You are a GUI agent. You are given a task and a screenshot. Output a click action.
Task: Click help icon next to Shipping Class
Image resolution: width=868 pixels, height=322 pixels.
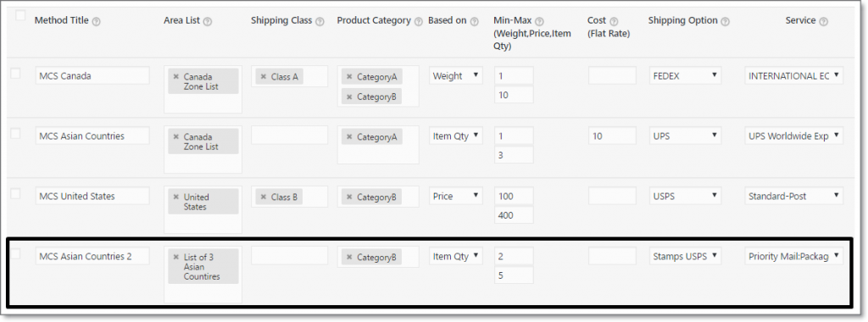pos(320,21)
